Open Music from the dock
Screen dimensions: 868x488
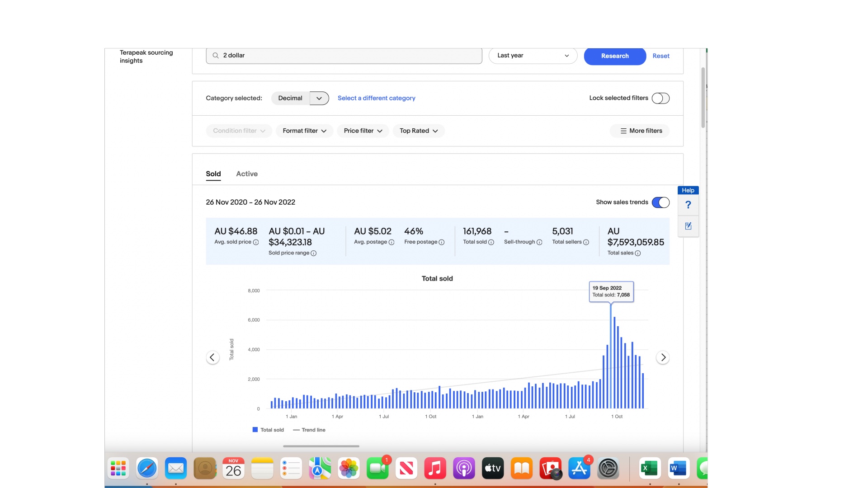[435, 469]
